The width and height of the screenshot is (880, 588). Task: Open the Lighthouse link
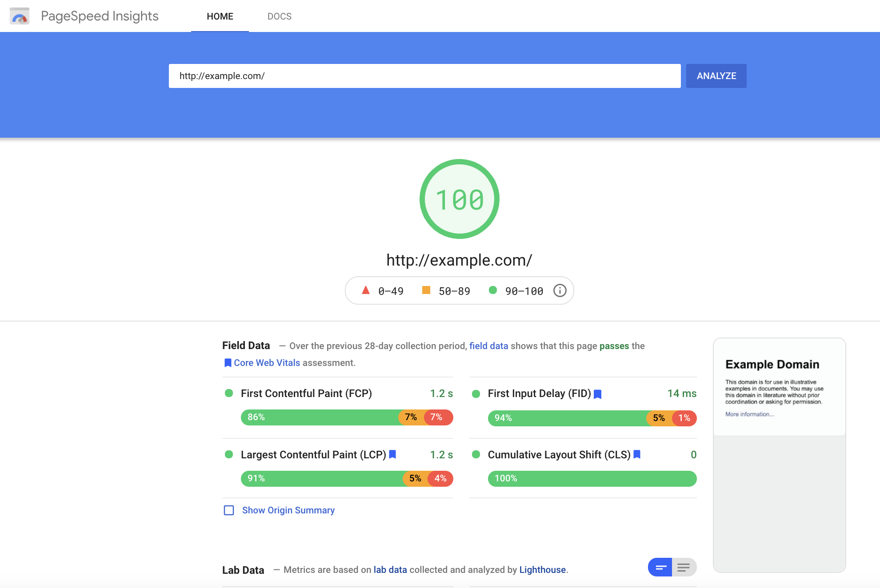pyautogui.click(x=543, y=570)
